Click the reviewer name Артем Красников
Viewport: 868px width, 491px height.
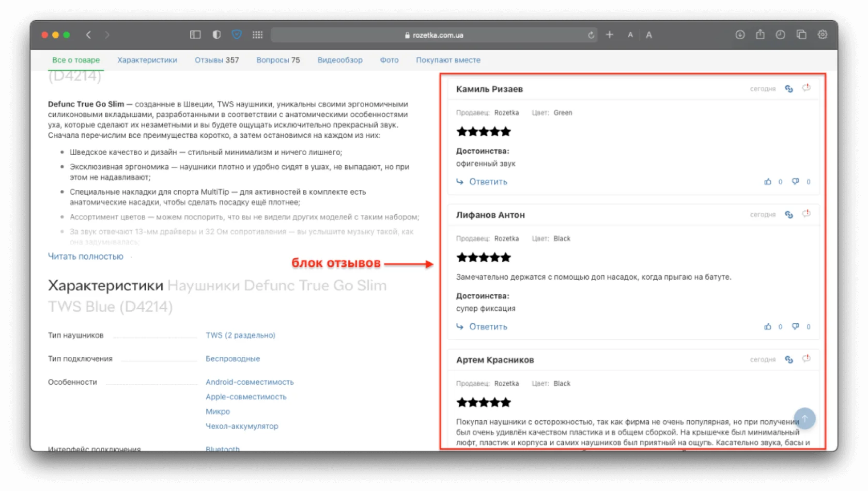[x=495, y=360]
